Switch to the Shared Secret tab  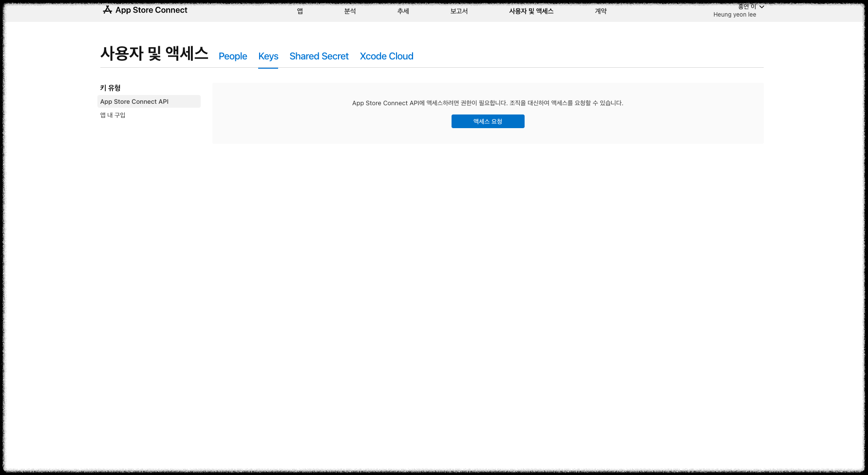tap(319, 56)
